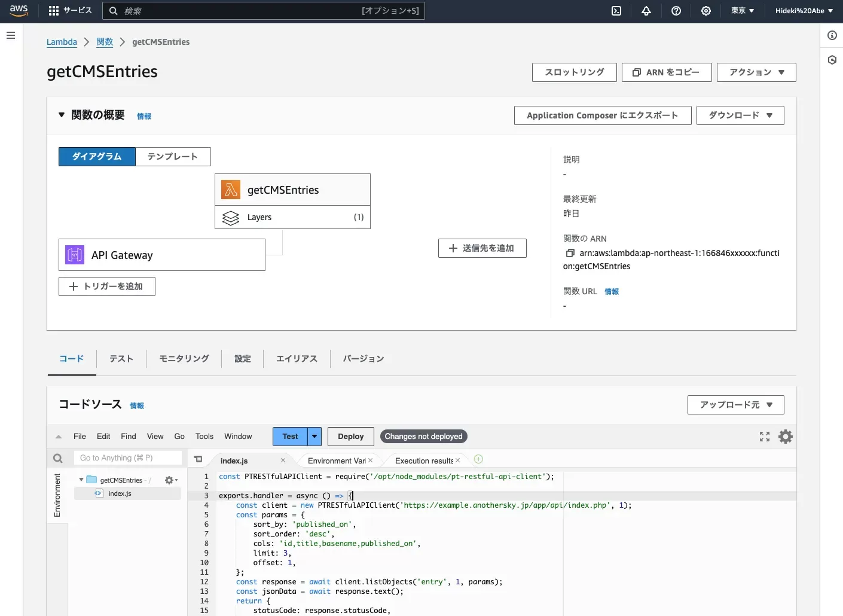Click the Layers stack icon
This screenshot has width=843, height=616.
[x=231, y=218]
